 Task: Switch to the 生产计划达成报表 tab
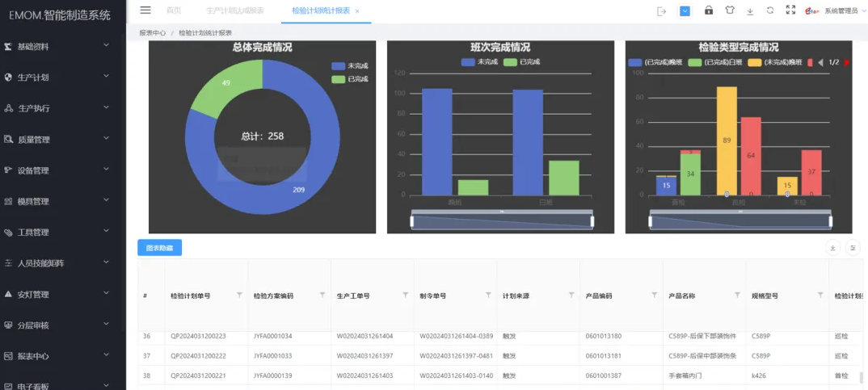coord(234,10)
